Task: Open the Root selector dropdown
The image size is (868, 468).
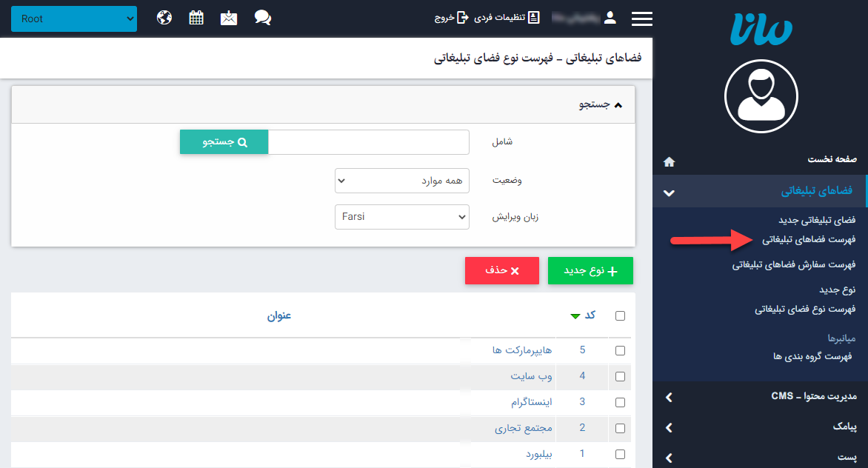Action: [x=74, y=18]
